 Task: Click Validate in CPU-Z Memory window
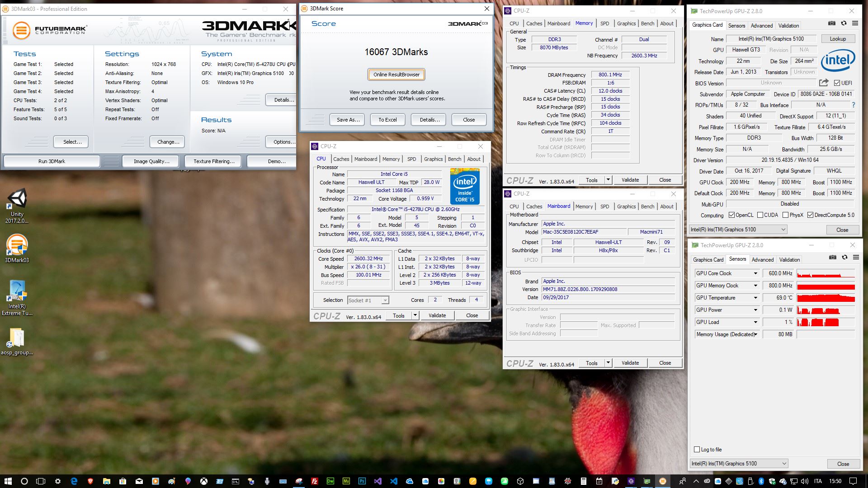(630, 180)
